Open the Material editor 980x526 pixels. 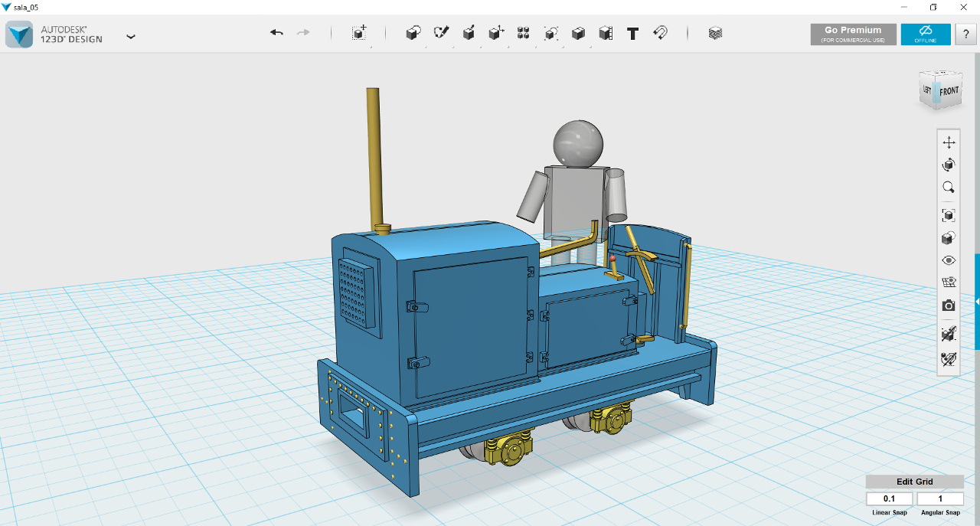point(715,33)
